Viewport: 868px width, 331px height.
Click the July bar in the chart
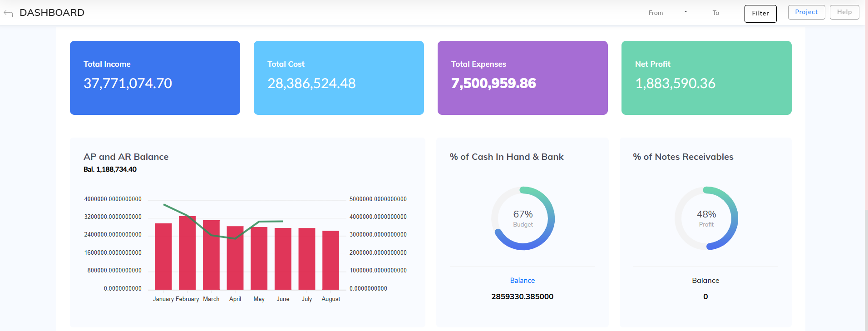(307, 259)
